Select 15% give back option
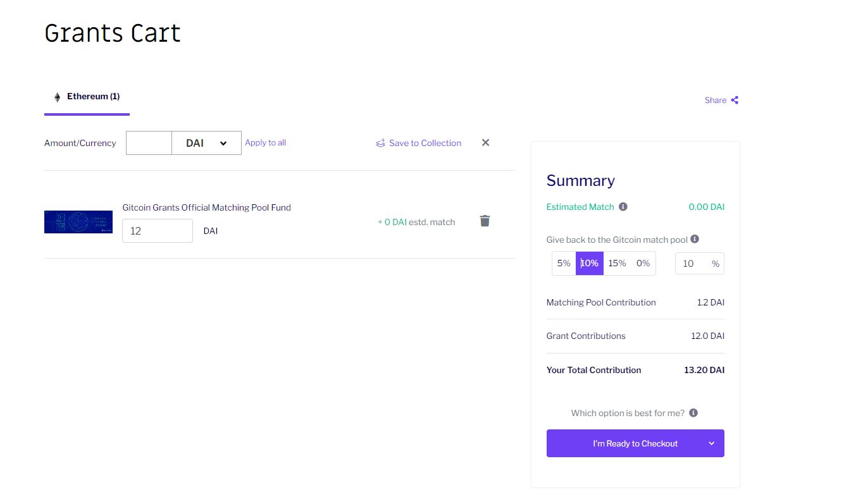This screenshot has height=504, width=863. click(x=617, y=263)
